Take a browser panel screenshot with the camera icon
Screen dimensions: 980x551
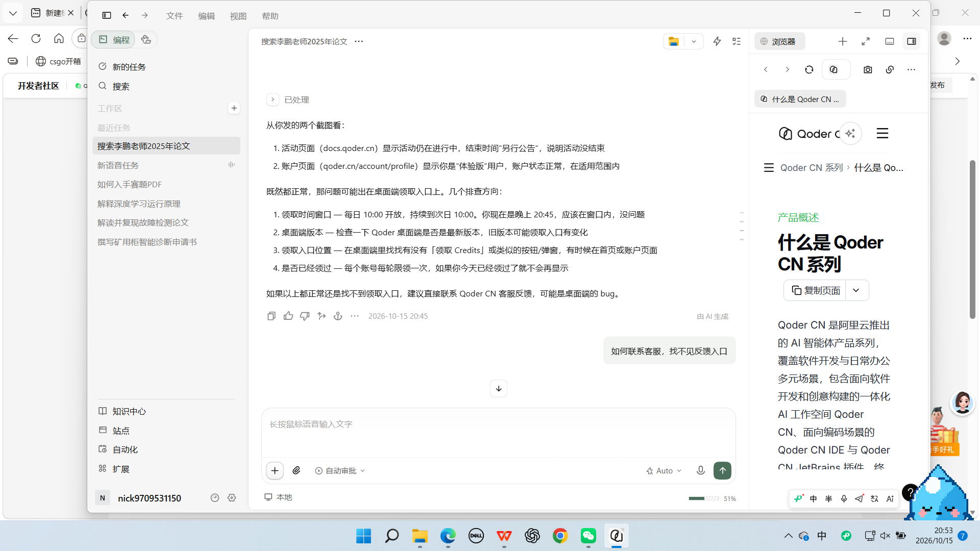[x=868, y=69]
